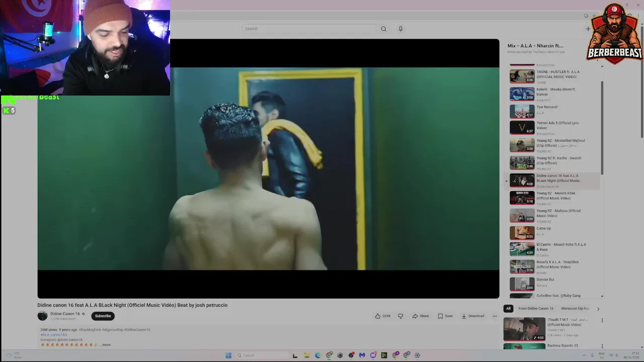The height and width of the screenshot is (362, 644).
Task: Subscribe to Didine Canon 16
Action: tap(103, 316)
